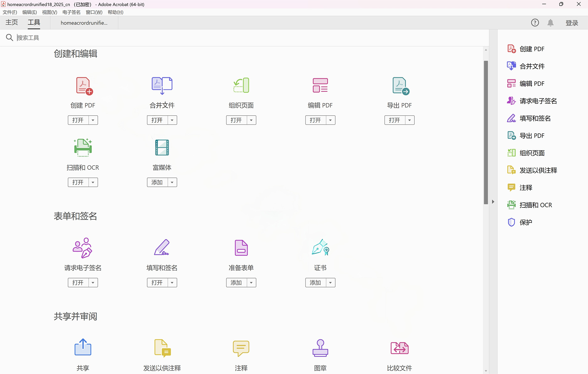
Task: Expand dropdown arrow beside 组织页面 打开
Action: click(x=251, y=120)
